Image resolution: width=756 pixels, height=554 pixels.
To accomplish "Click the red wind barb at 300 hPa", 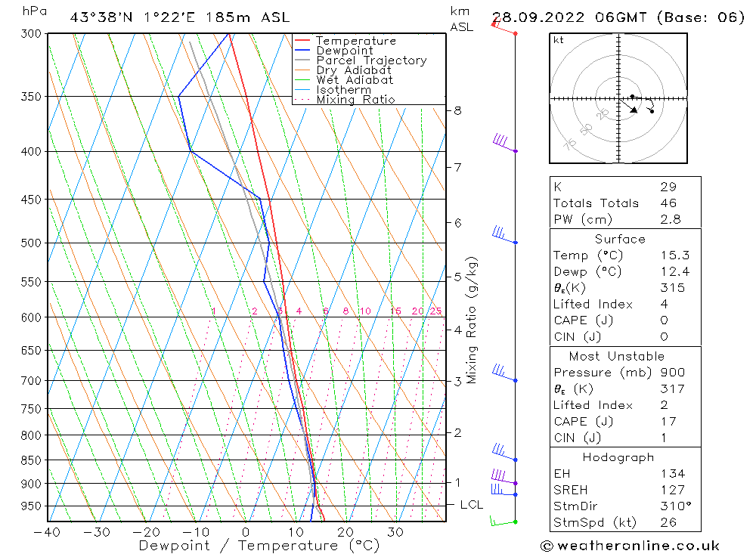I will [x=504, y=27].
